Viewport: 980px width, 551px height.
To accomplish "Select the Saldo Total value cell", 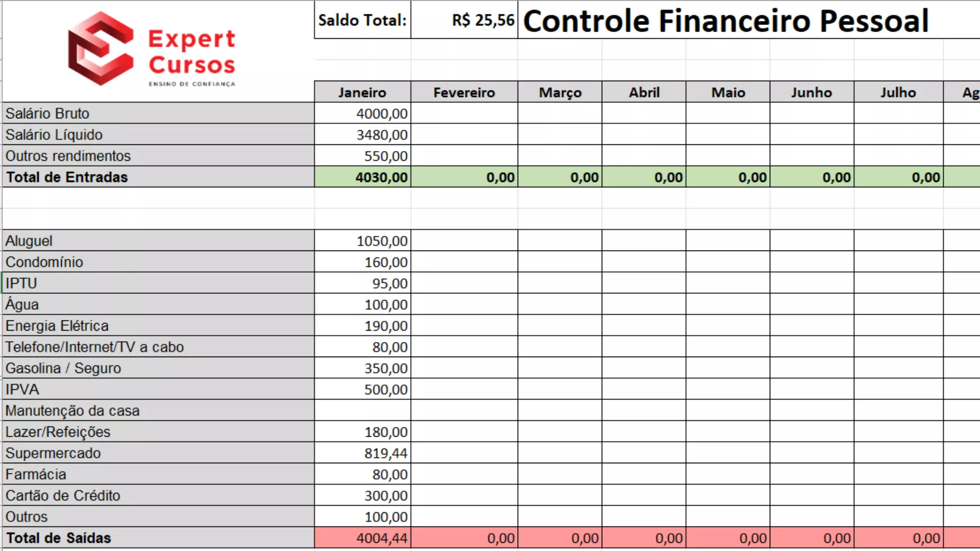I will tap(464, 20).
